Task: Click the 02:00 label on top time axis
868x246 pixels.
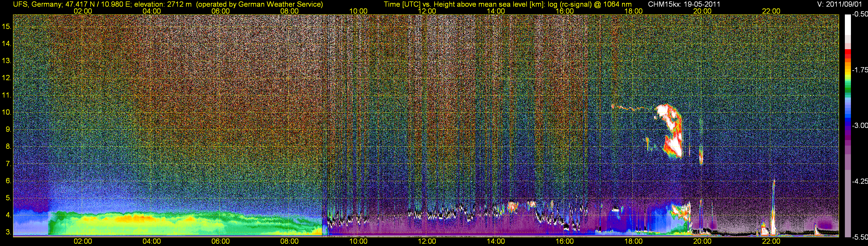Action: tap(83, 11)
